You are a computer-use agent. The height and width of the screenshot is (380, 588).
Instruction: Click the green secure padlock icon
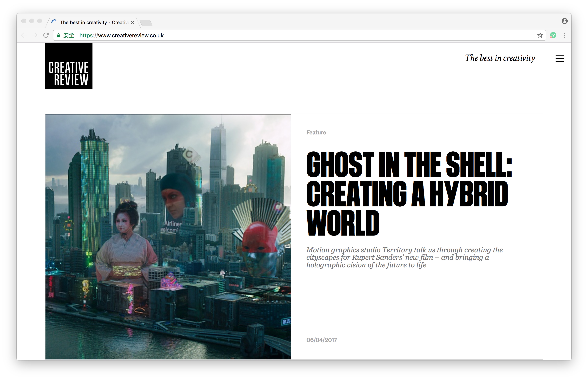(x=59, y=35)
